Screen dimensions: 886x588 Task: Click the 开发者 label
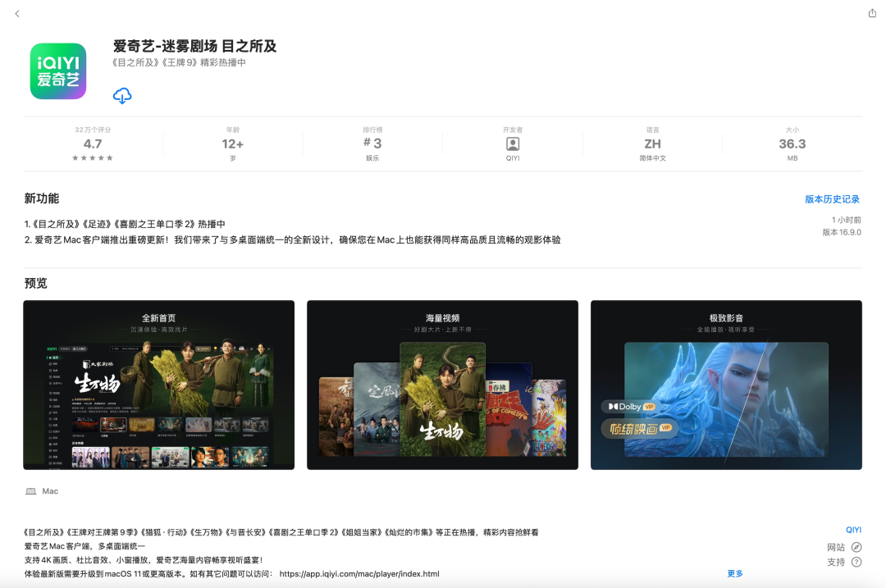pos(513,130)
